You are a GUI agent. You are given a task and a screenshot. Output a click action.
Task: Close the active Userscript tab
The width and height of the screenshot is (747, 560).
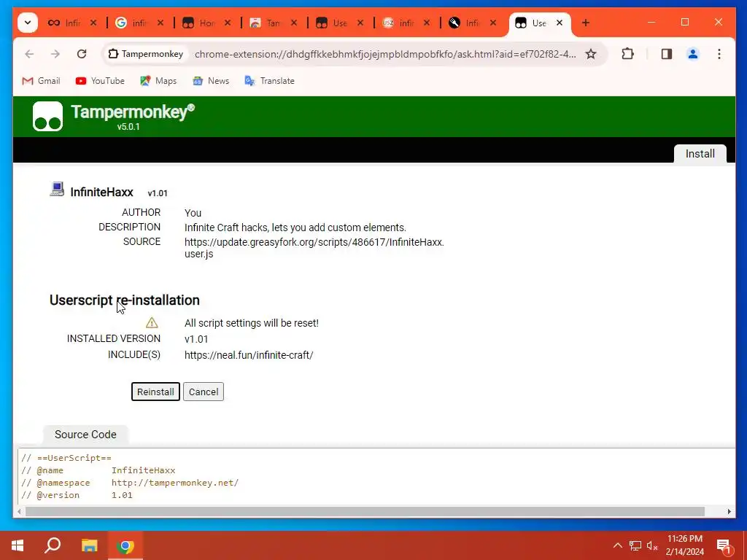[560, 23]
